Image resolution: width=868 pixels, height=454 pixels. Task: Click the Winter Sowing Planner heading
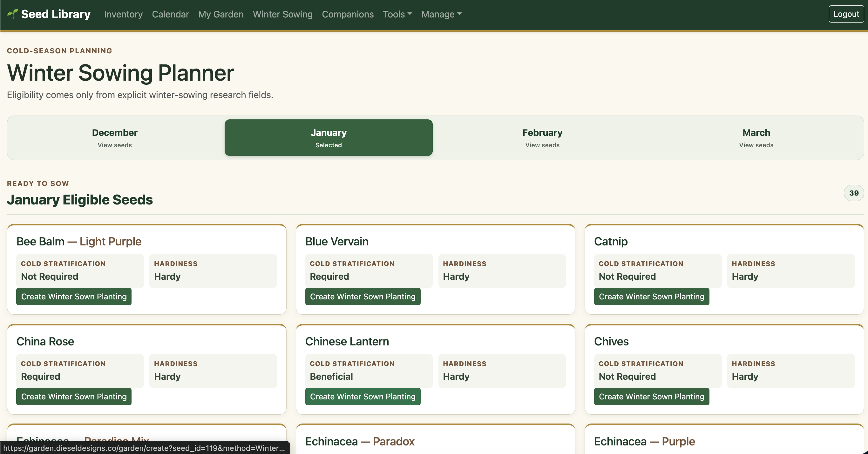120,73
